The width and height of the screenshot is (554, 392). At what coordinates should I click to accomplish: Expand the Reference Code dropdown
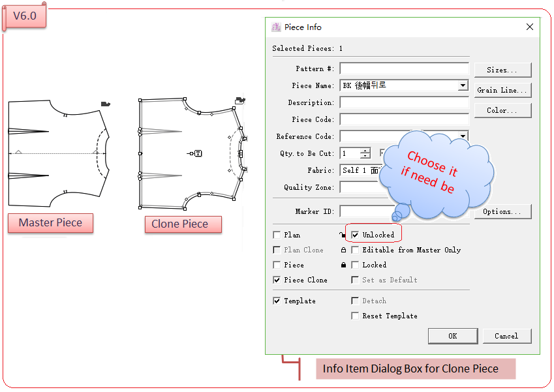[463, 136]
